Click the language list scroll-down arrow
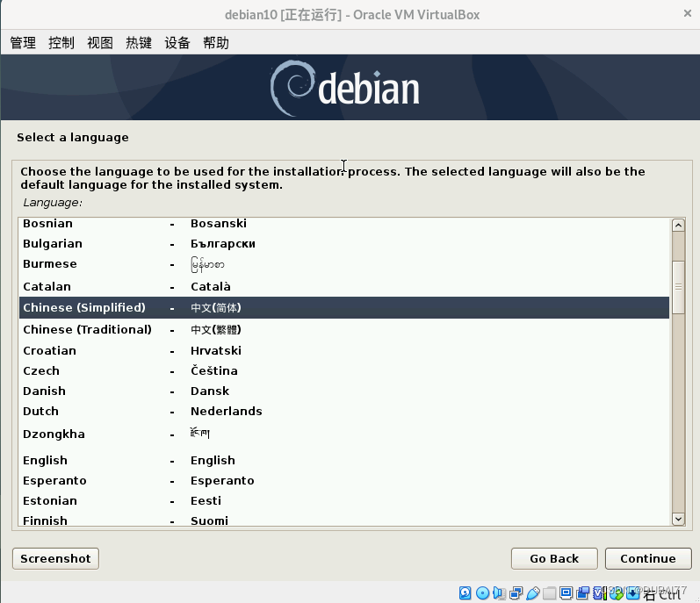The height and width of the screenshot is (603, 700). (678, 519)
